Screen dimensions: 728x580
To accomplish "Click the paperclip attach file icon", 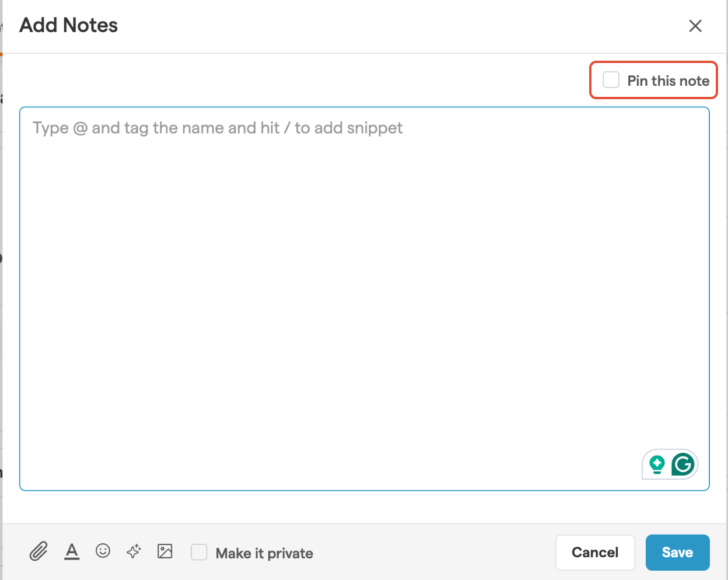I will pyautogui.click(x=38, y=551).
